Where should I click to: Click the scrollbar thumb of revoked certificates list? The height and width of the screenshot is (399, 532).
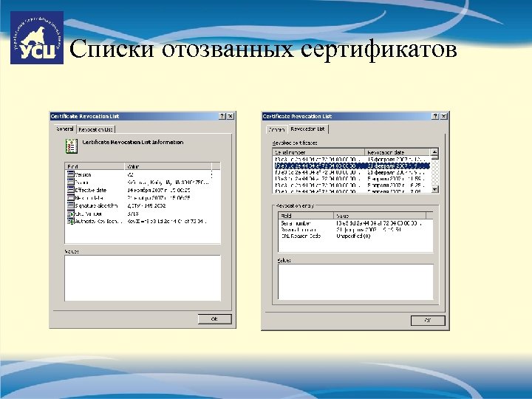tap(434, 158)
